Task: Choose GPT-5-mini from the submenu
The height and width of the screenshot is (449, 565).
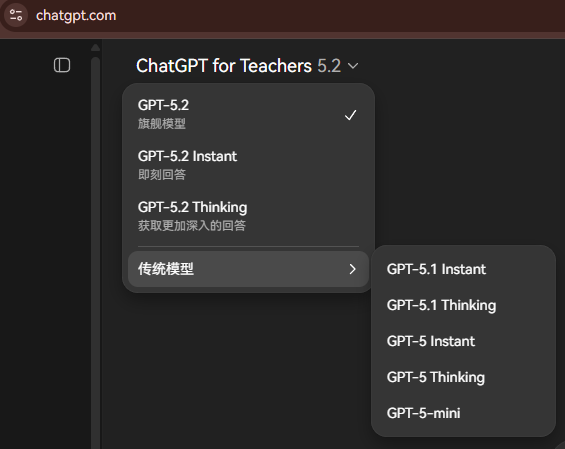Action: pos(463,413)
